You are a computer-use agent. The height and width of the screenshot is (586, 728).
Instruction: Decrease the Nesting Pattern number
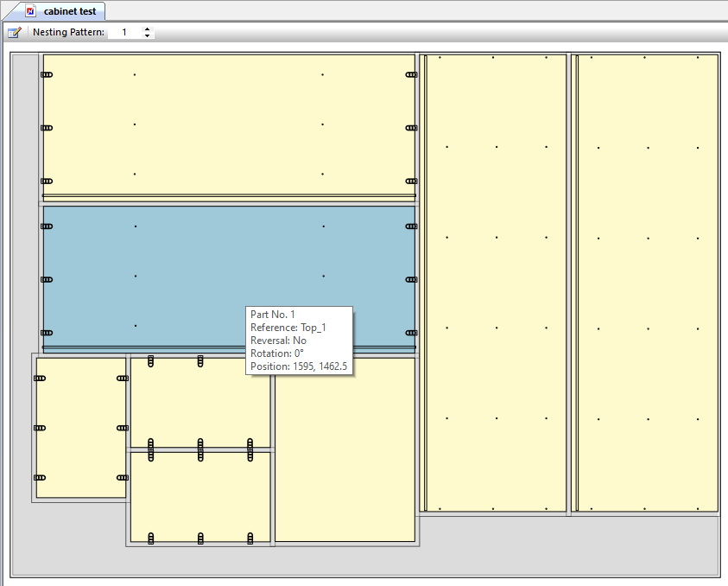(147, 35)
